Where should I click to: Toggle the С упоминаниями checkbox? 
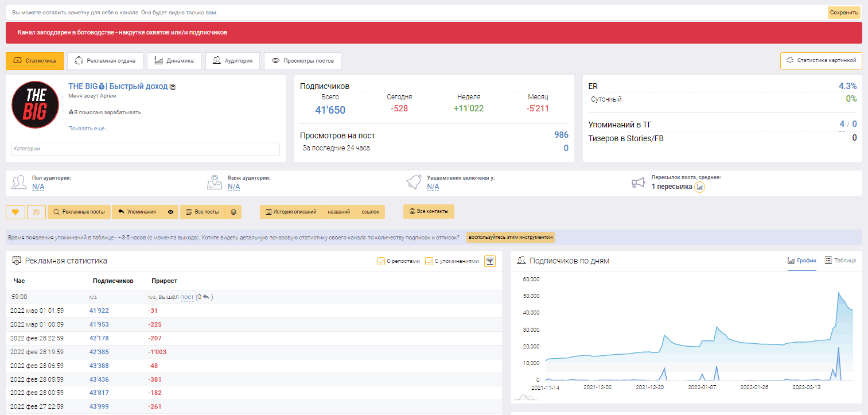[429, 261]
